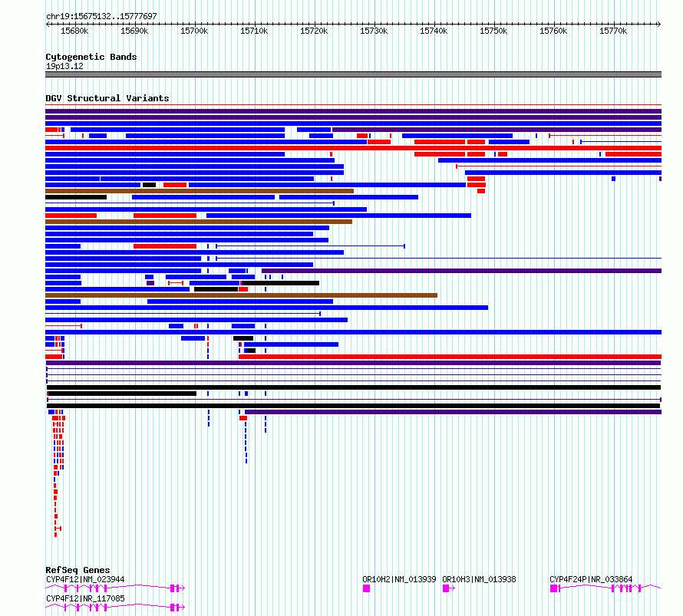
Task: Open the CYP4F24P|NR_033864 gene label
Action: [591, 579]
